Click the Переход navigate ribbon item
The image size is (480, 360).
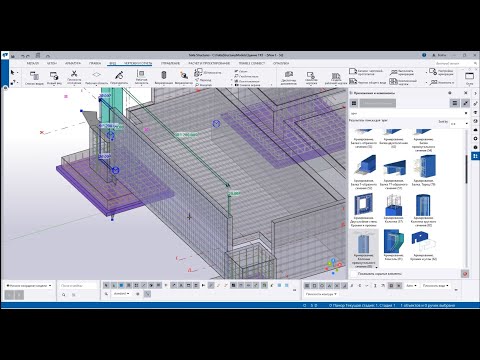tap(204, 80)
